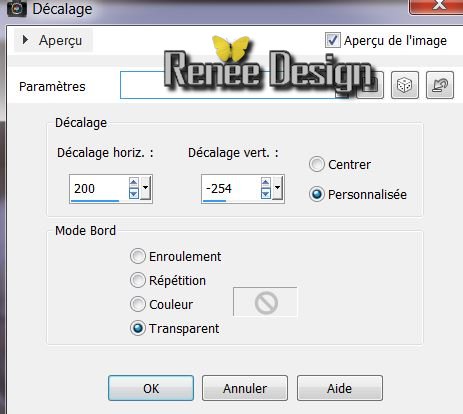
Task: Click the Annuler button
Action: click(x=245, y=388)
